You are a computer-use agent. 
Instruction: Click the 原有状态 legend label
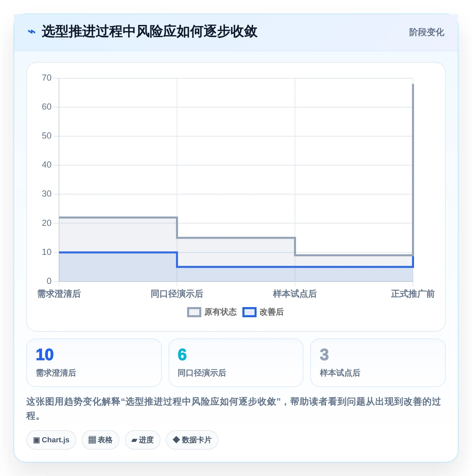pos(220,312)
